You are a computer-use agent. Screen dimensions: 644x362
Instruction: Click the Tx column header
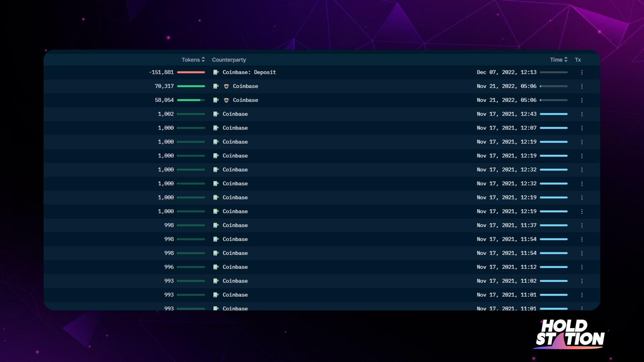point(578,60)
